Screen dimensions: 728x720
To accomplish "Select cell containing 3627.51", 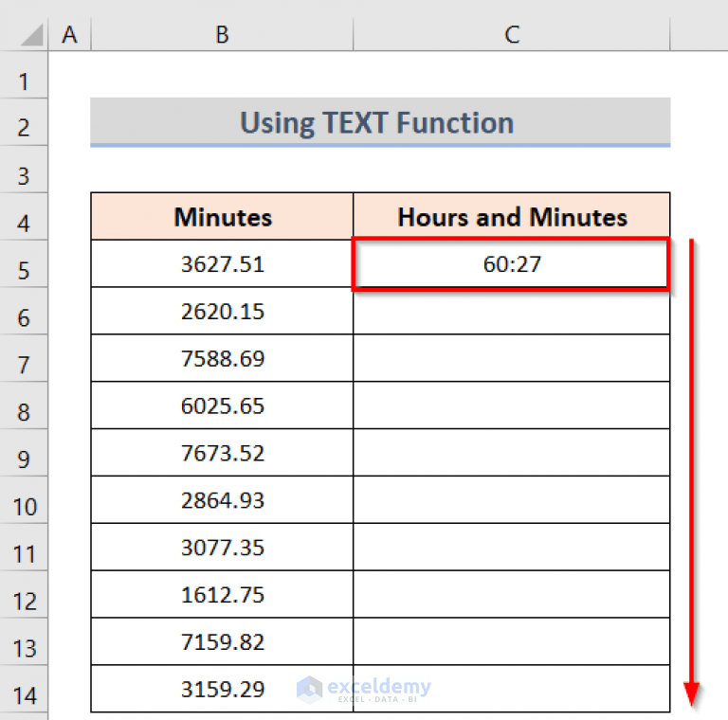I will (x=222, y=264).
